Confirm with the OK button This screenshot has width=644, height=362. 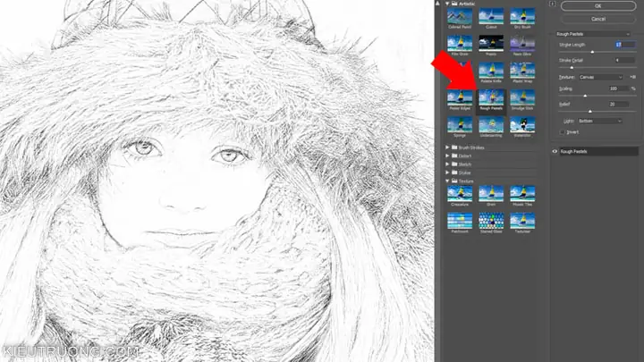(x=598, y=5)
